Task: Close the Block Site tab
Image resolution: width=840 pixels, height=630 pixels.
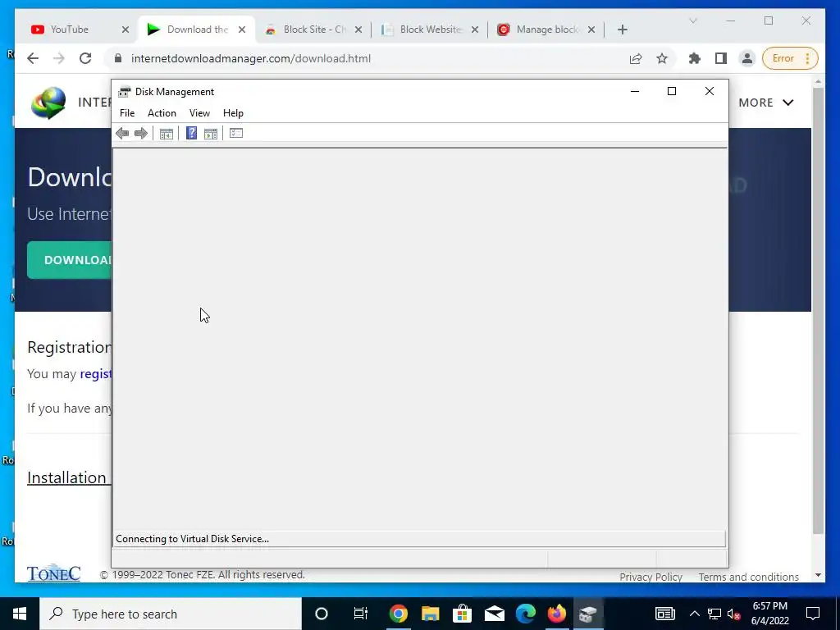Action: point(358,30)
